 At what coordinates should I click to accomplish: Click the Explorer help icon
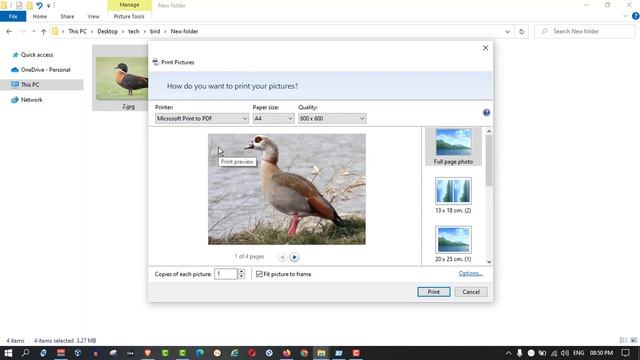pos(635,16)
